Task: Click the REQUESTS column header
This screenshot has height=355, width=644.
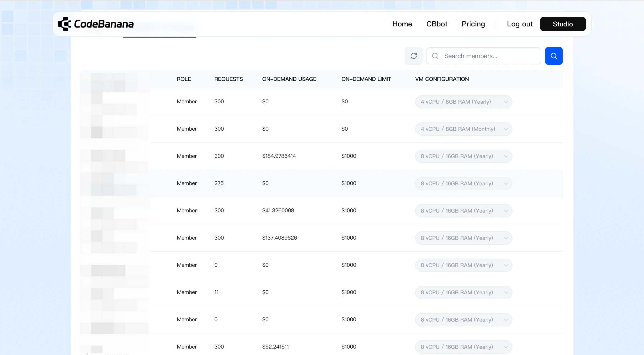Action: (229, 79)
